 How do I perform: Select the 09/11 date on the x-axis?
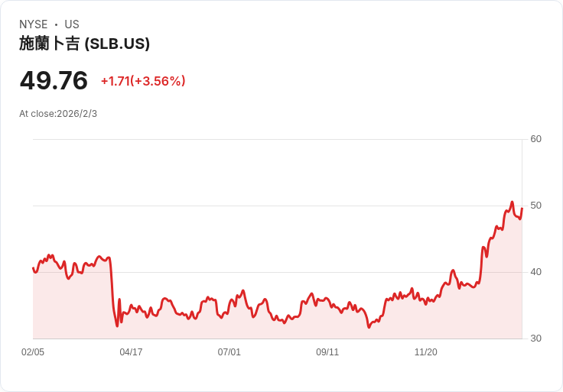point(327,352)
